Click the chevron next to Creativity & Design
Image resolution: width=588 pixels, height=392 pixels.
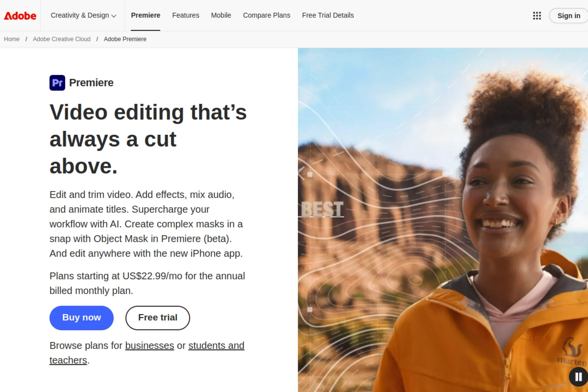[114, 16]
